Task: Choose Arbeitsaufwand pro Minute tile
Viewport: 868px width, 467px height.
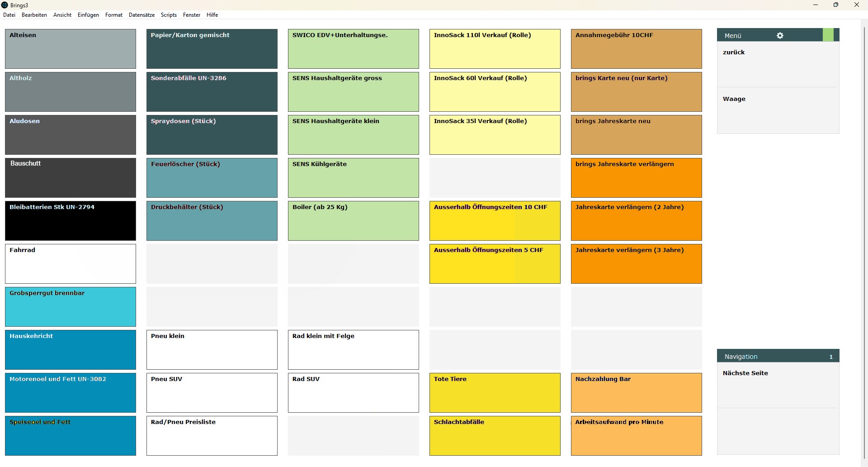Action: 636,436
